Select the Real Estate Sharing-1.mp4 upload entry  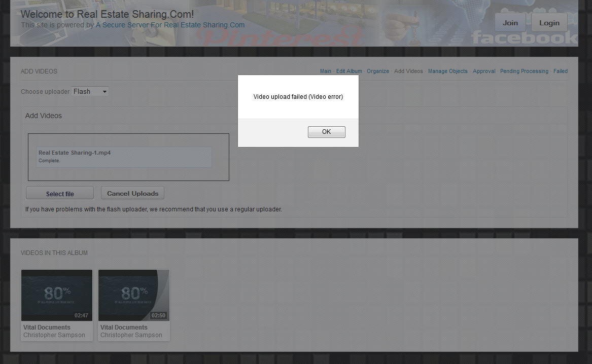pos(124,157)
